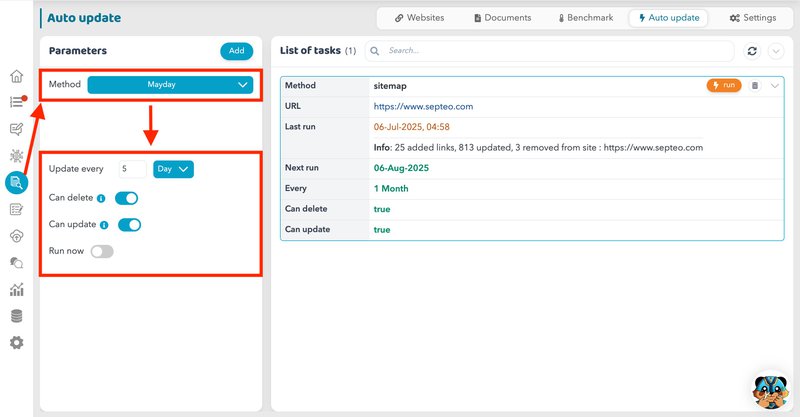Toggle the Can delete switch

127,198
